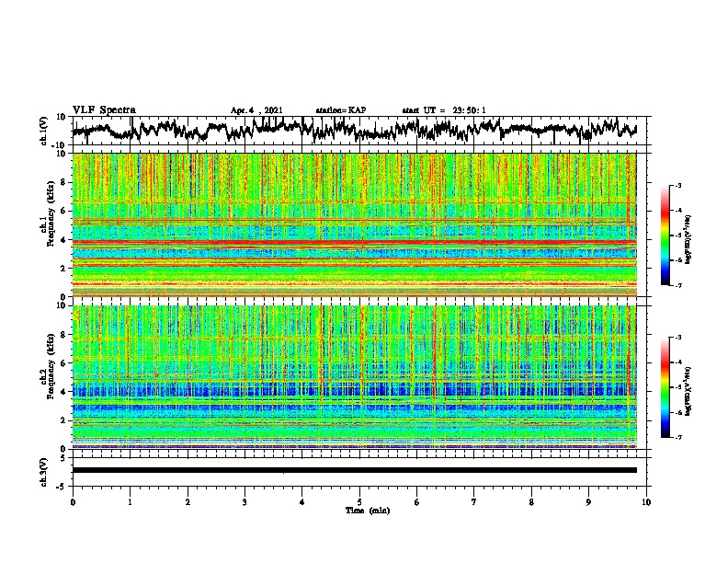Click the "6" kHz tick on ch.1 axis
The height and width of the screenshot is (563, 728).
(x=64, y=211)
